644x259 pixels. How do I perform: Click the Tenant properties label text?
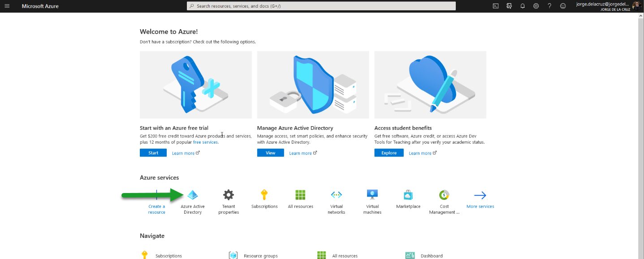tap(229, 209)
